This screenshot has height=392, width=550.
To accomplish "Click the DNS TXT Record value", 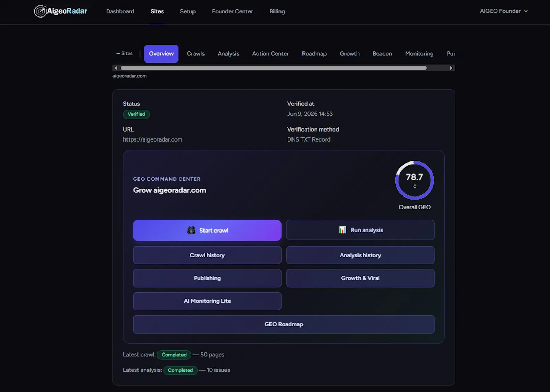I will (x=309, y=139).
